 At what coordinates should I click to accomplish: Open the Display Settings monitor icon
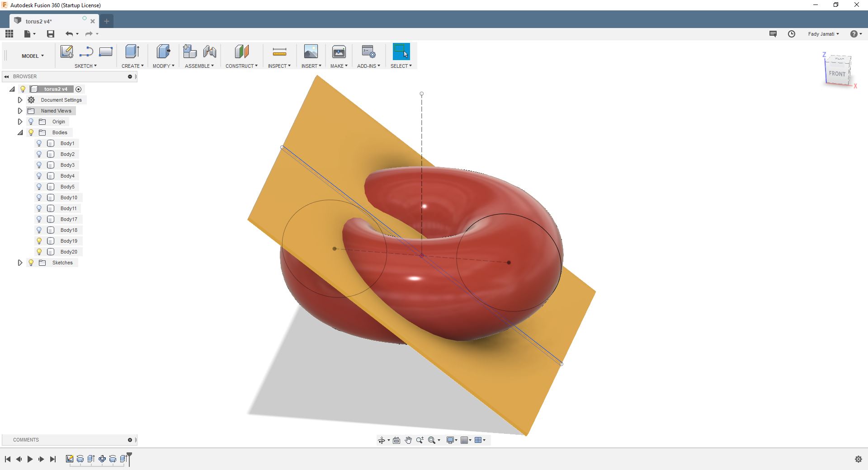(x=450, y=440)
